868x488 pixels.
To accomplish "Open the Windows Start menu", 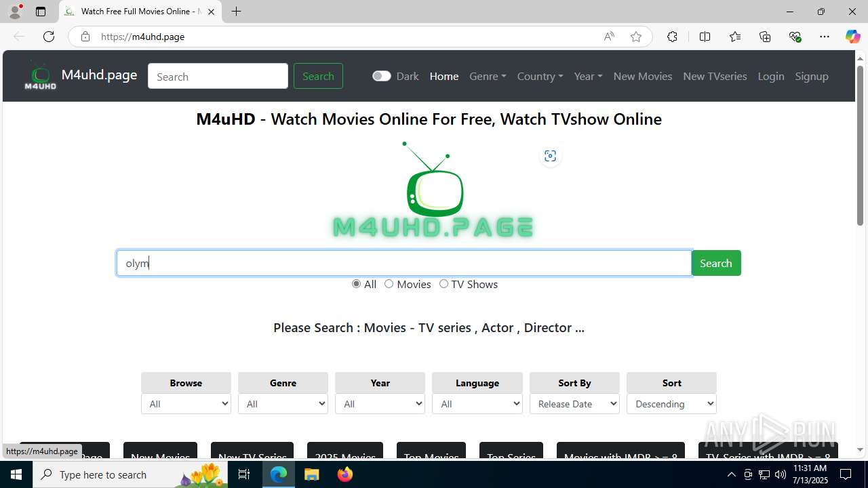I will [x=16, y=474].
